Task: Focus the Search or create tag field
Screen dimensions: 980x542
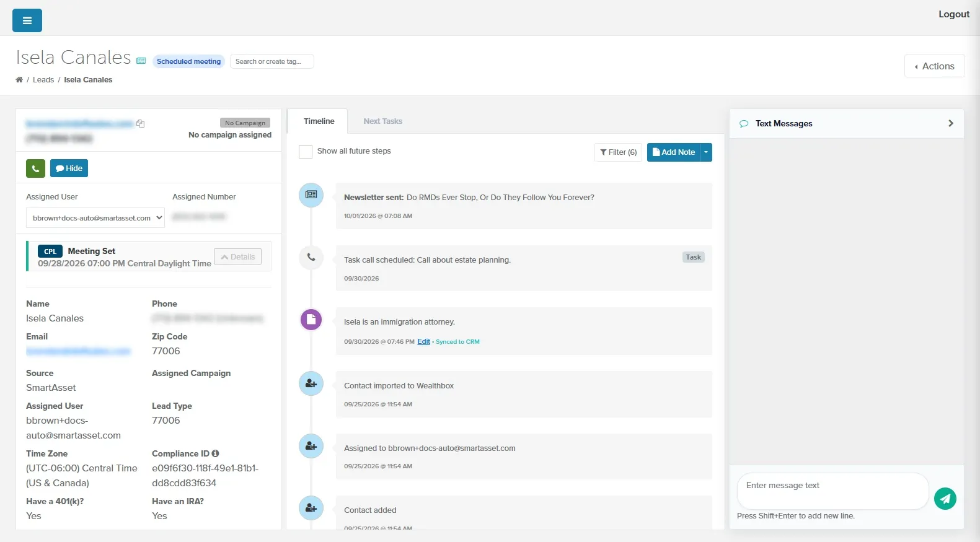Action: [272, 61]
